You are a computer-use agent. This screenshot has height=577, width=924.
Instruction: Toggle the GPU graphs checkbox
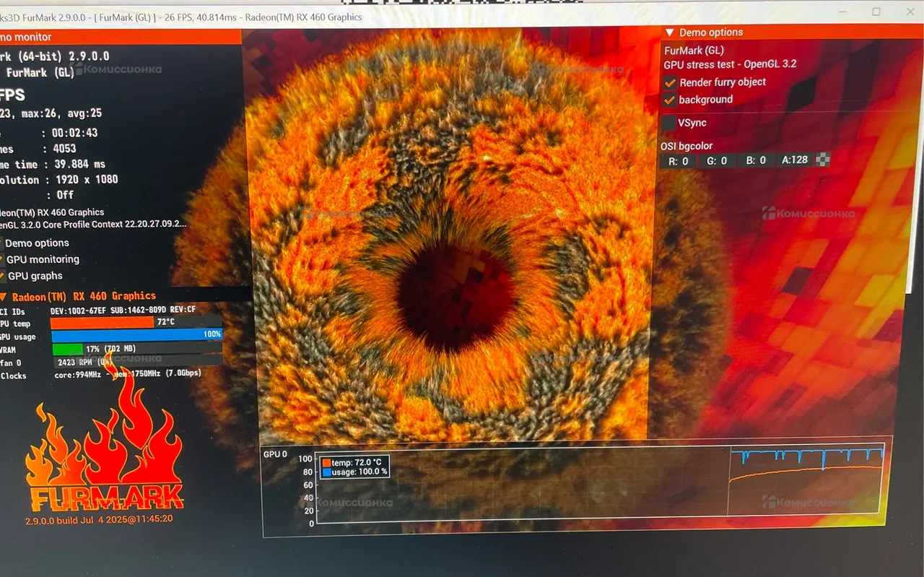(x=3, y=276)
